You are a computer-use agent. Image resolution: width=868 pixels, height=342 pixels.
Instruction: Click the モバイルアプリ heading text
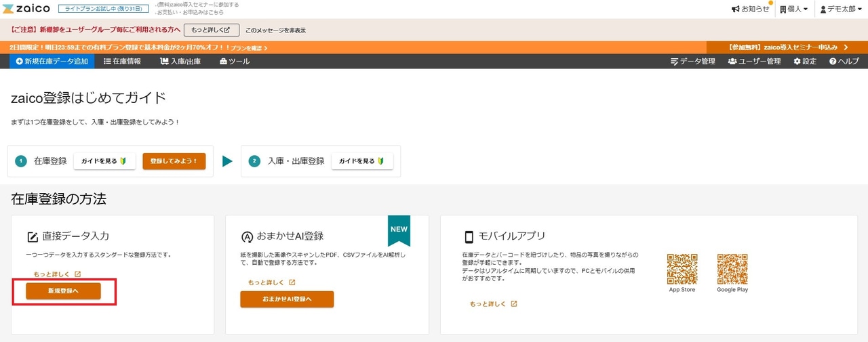[x=512, y=236]
